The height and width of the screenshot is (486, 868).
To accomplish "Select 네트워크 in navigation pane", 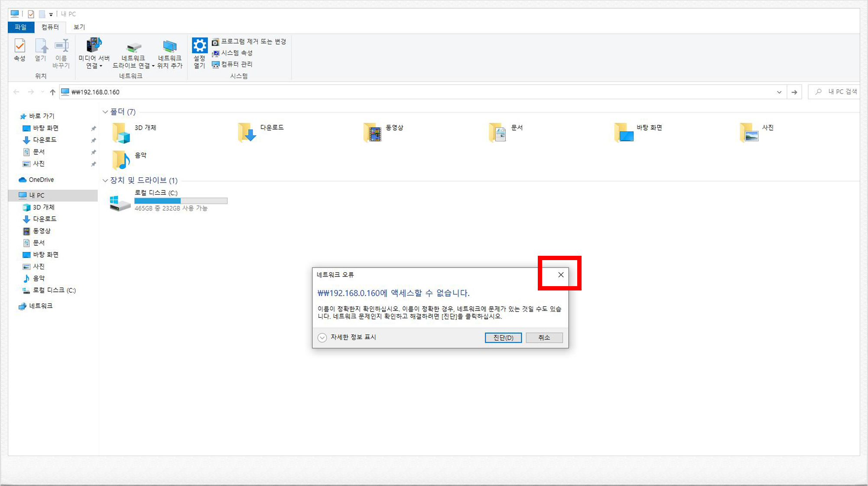I will click(x=40, y=306).
